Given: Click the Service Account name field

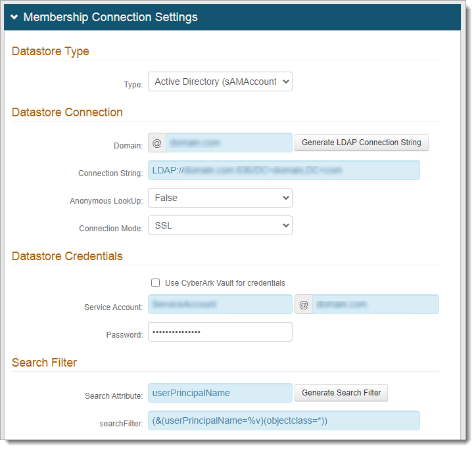Looking at the screenshot, I should point(220,304).
